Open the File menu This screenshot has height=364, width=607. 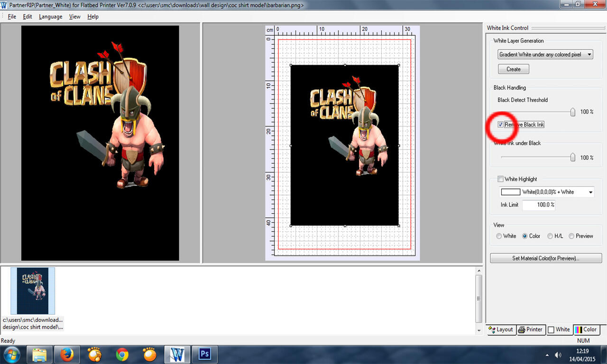(x=12, y=17)
